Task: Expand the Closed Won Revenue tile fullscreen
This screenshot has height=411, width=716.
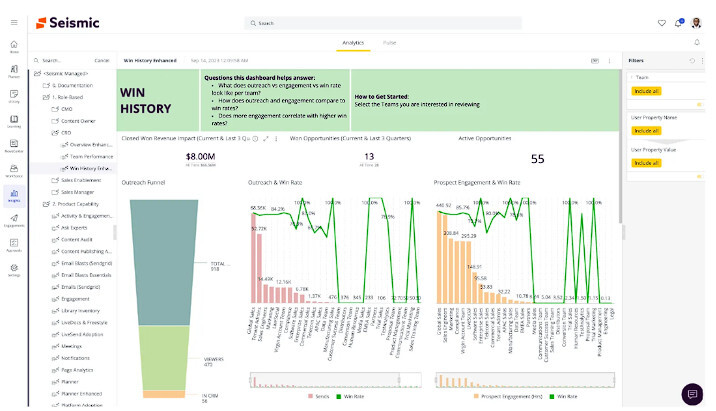Action: [265, 138]
